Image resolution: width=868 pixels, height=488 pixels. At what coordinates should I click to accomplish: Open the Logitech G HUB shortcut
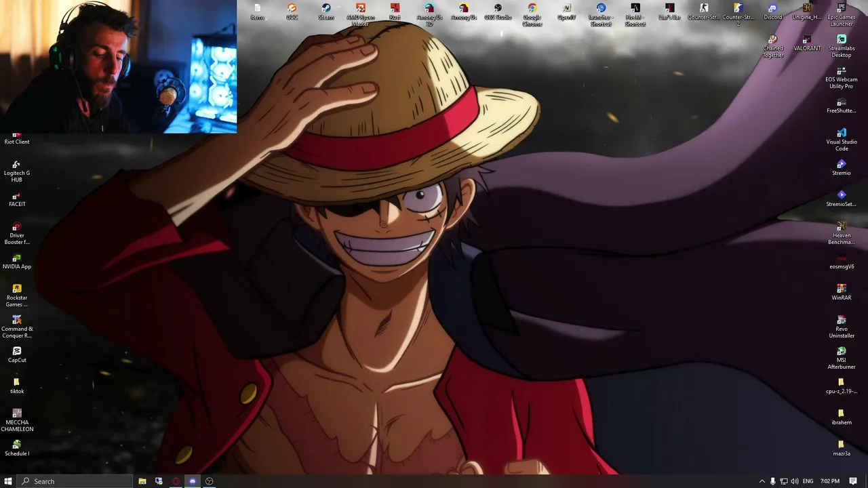(x=17, y=171)
